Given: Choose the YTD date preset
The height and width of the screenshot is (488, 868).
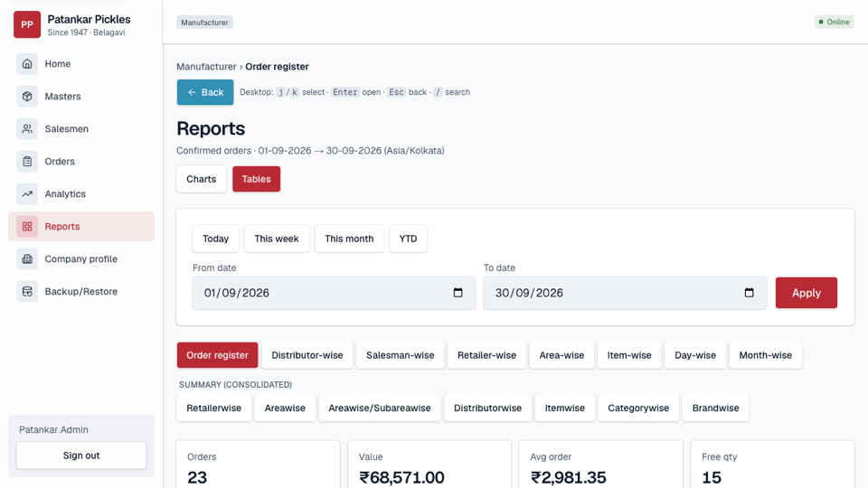Looking at the screenshot, I should [408, 239].
